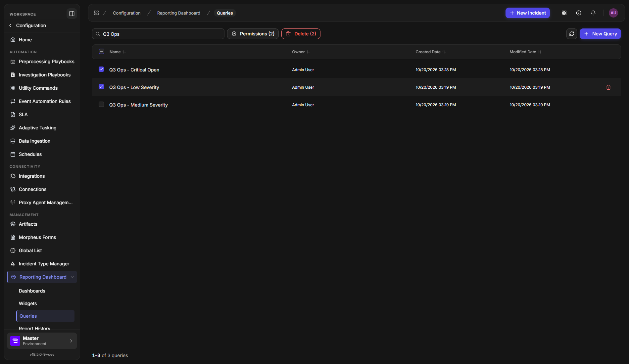The image size is (629, 364).
Task: Go to Configuration breadcrumb
Action: (x=127, y=13)
